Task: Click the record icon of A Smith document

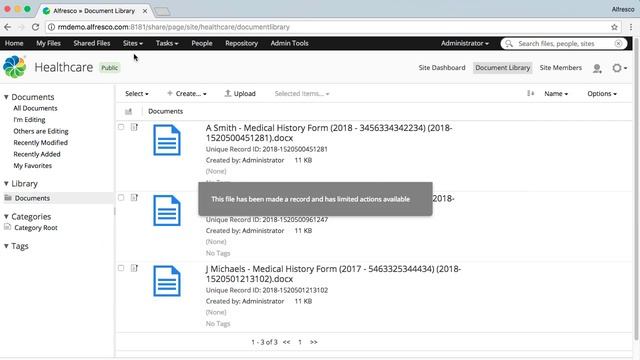Action: [x=134, y=127]
